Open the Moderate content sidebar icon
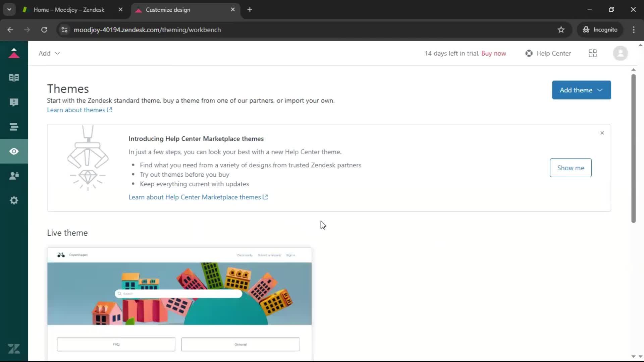 coord(14,102)
